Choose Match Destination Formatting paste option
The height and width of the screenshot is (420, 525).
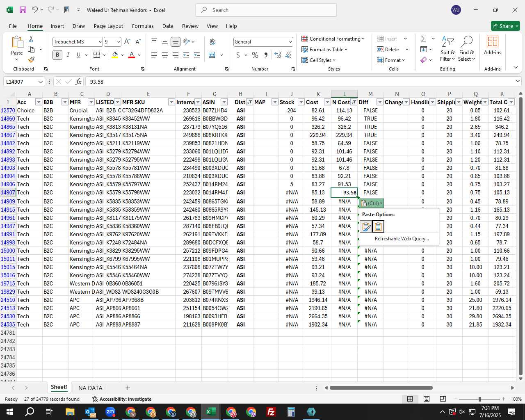(x=378, y=226)
